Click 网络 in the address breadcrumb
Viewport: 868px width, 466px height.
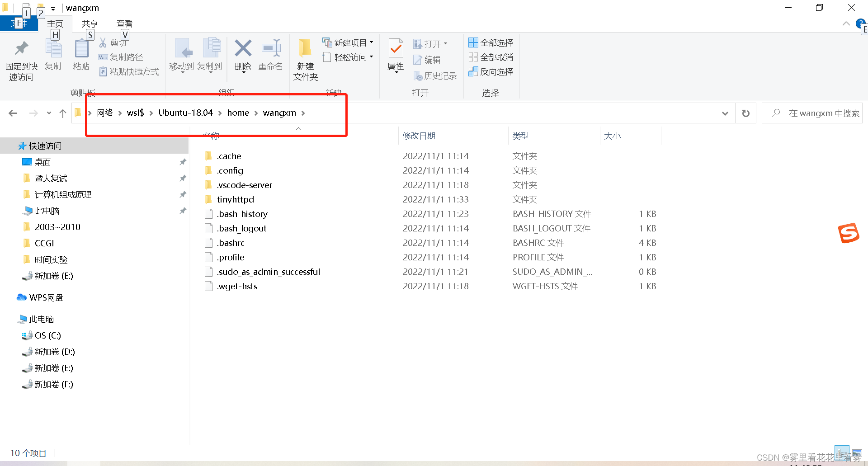pyautogui.click(x=105, y=113)
